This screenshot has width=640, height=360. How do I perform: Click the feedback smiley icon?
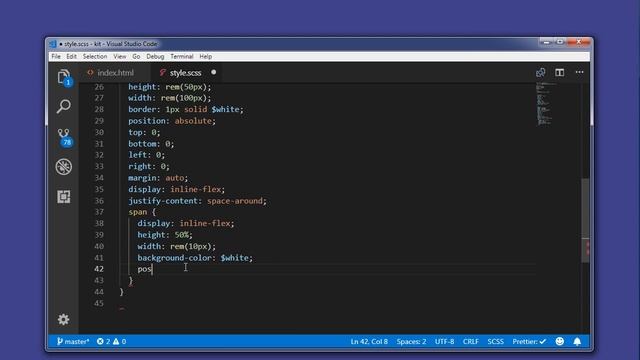point(560,341)
